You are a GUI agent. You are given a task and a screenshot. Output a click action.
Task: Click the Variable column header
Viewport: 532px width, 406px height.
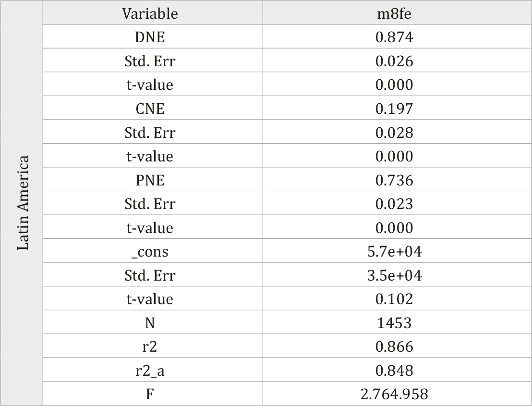[150, 13]
